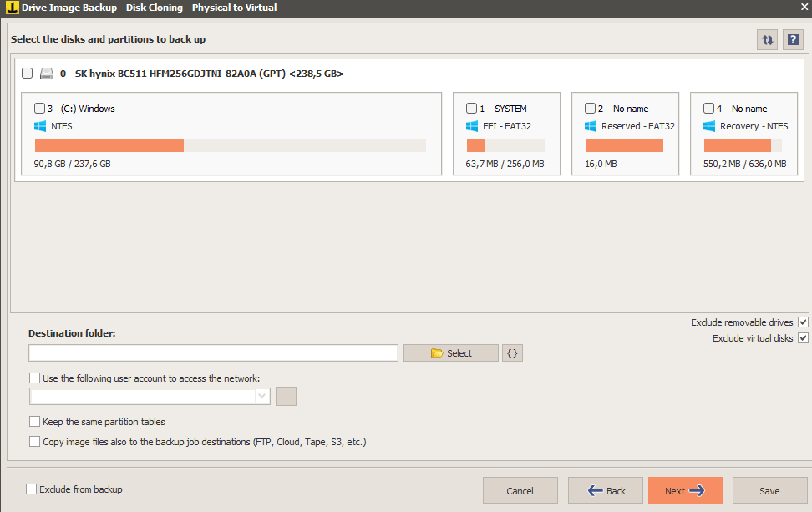Click the 550,2 MB / 636,0 MB text
The image size is (812, 512).
[x=744, y=164]
